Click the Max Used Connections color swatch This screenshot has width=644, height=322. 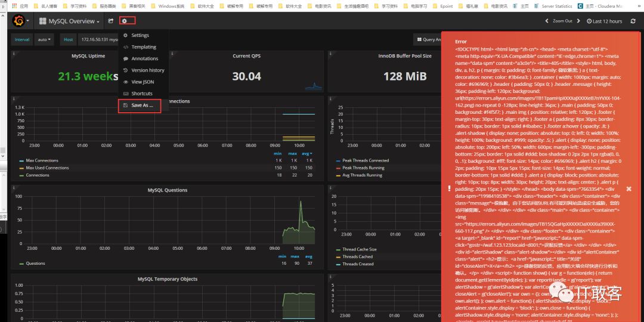tap(21, 168)
